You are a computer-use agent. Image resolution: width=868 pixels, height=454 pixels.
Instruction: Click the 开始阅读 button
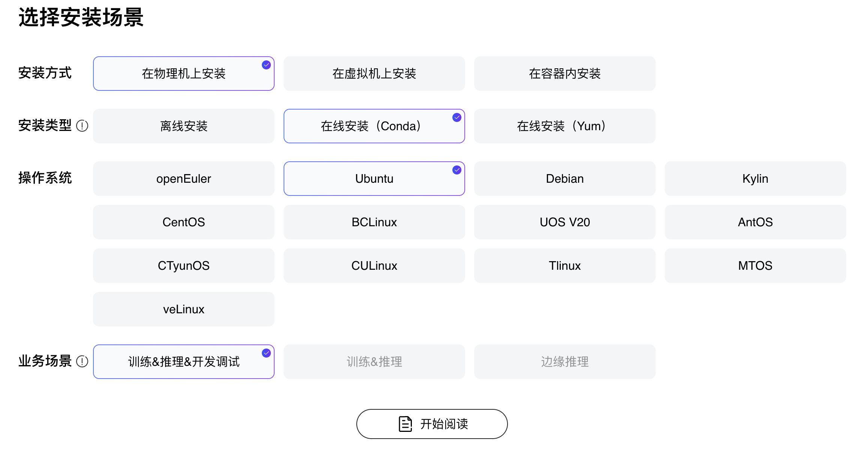tap(432, 424)
